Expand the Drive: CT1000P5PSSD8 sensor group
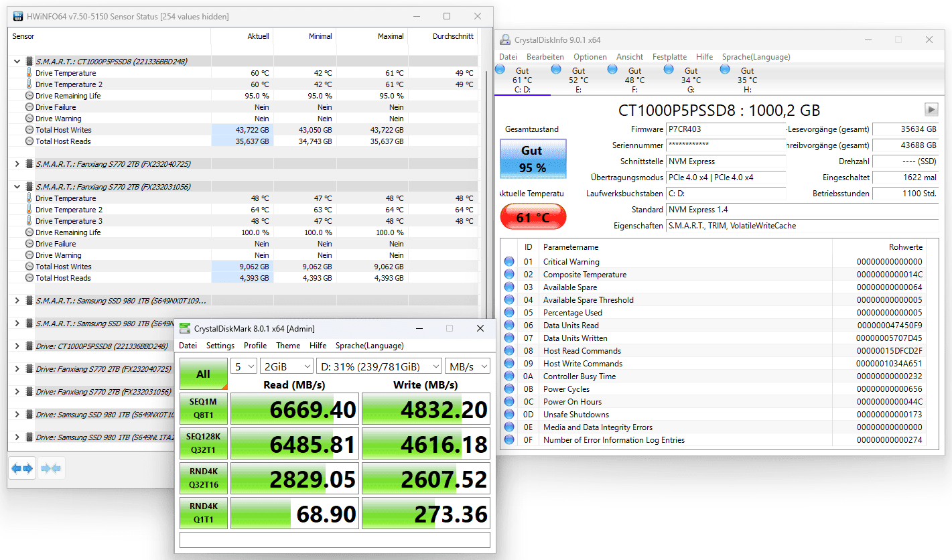The width and height of the screenshot is (952, 560). pyautogui.click(x=17, y=346)
